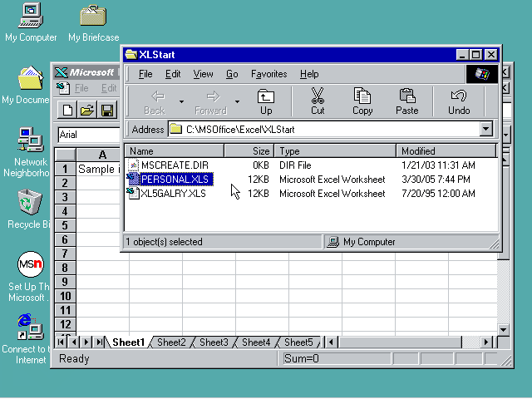Select column A header in Excel

coord(102,155)
